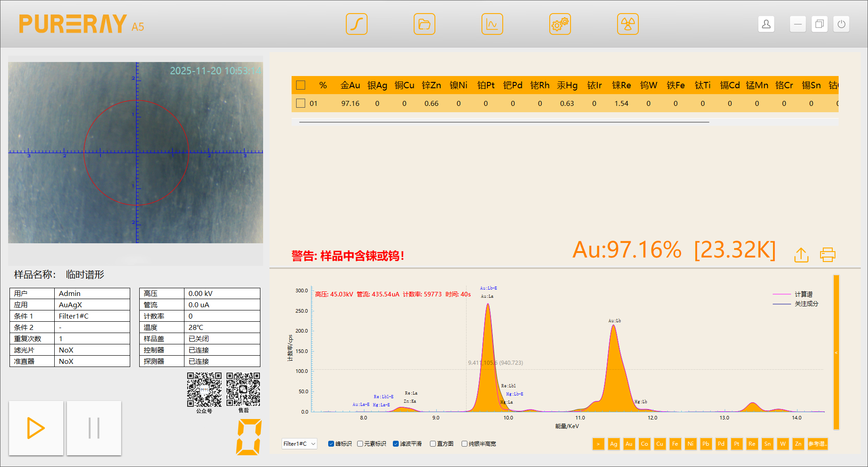The image size is (868, 467).
Task: Enable the 元素标识 checkbox
Action: pyautogui.click(x=360, y=444)
